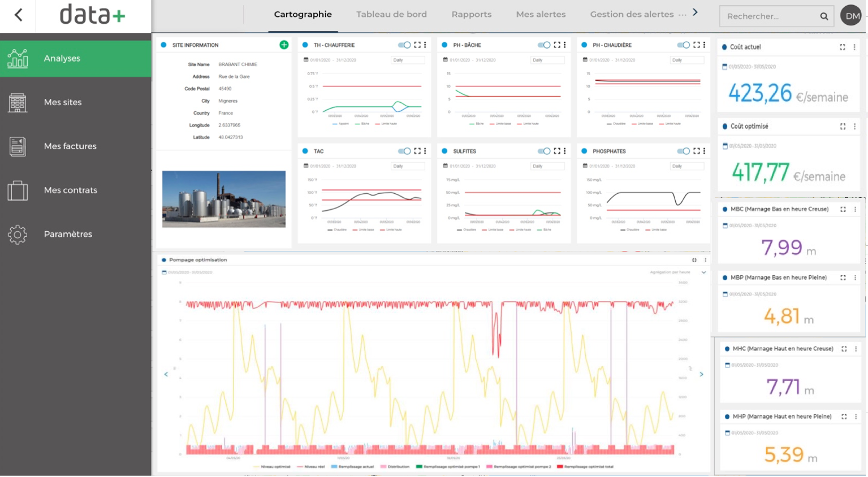The height and width of the screenshot is (477, 868).
Task: Click the search magnifier icon
Action: click(x=824, y=16)
